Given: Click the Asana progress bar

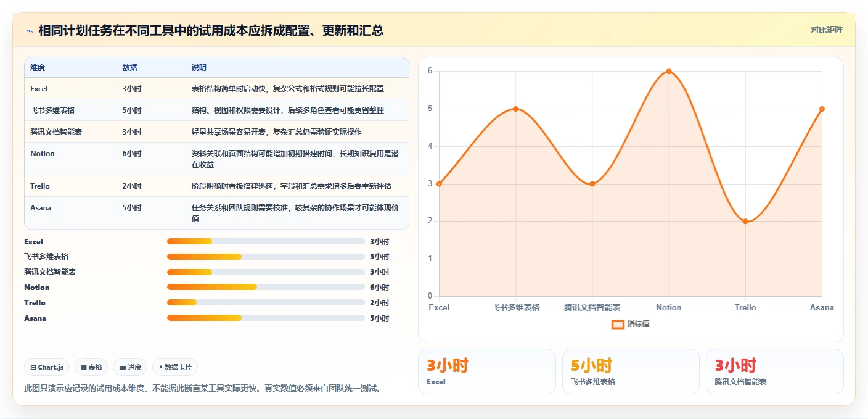Looking at the screenshot, I should coord(266,318).
